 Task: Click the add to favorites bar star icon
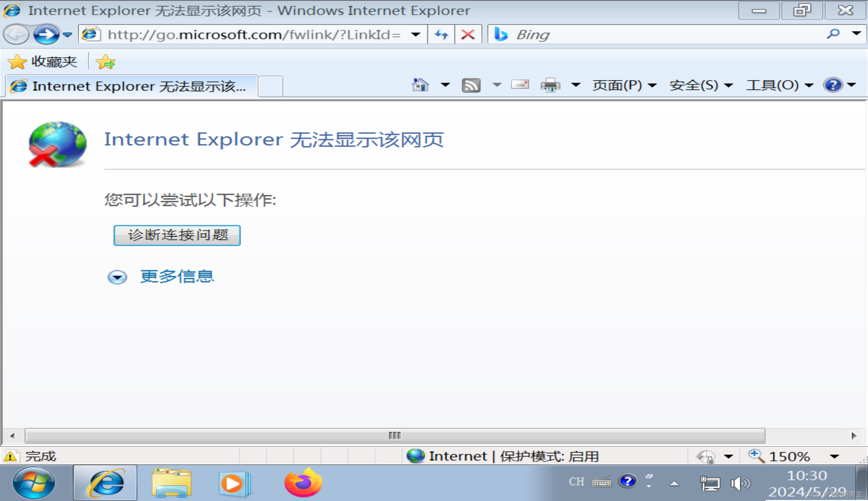tap(105, 62)
